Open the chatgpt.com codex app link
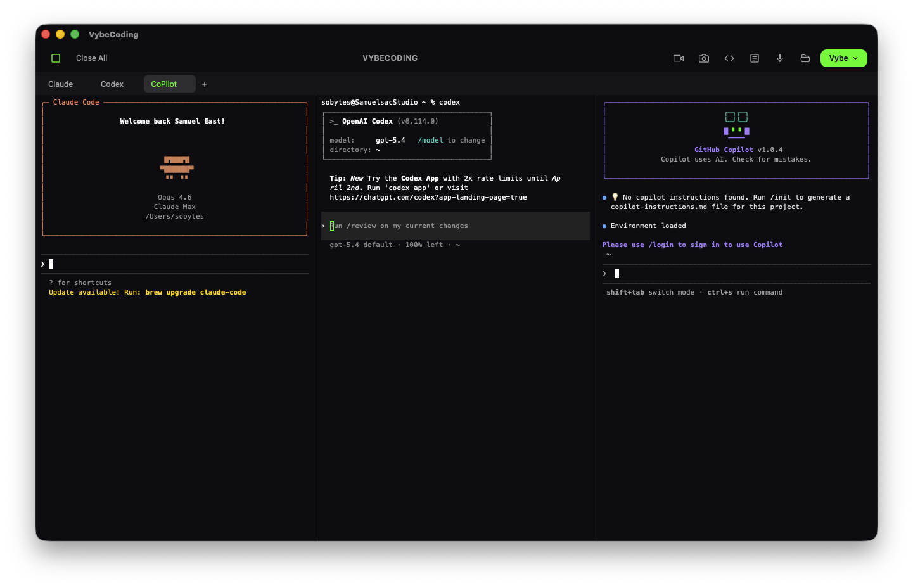The width and height of the screenshot is (913, 588). [428, 197]
